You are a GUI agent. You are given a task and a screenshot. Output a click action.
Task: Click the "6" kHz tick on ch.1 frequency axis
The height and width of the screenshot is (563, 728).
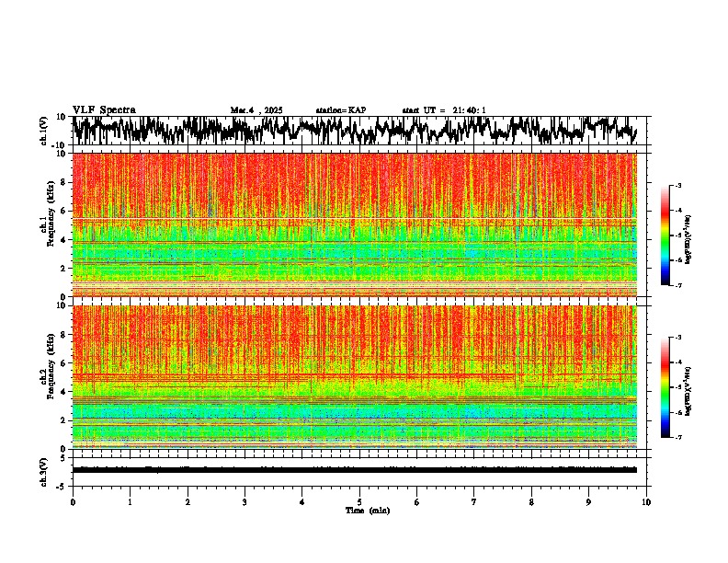[x=64, y=211]
